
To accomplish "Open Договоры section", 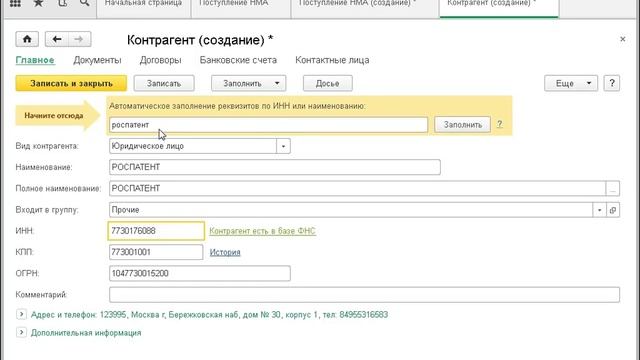I will (x=160, y=60).
